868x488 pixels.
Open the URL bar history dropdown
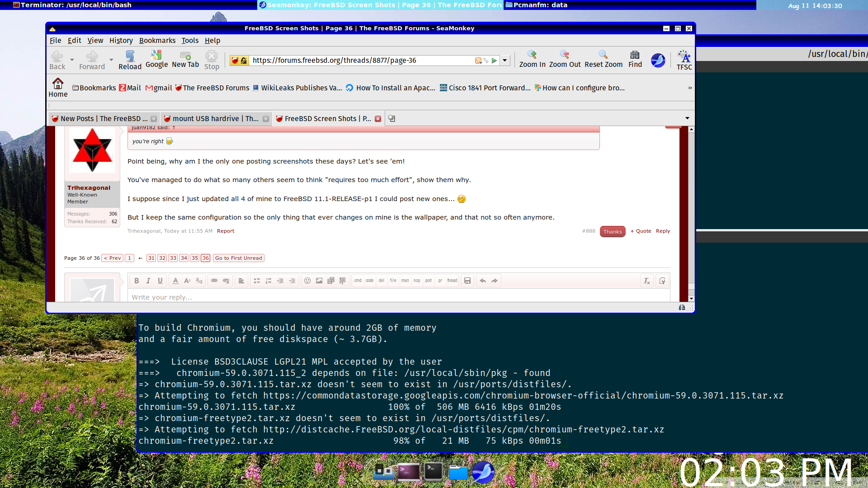tap(505, 60)
